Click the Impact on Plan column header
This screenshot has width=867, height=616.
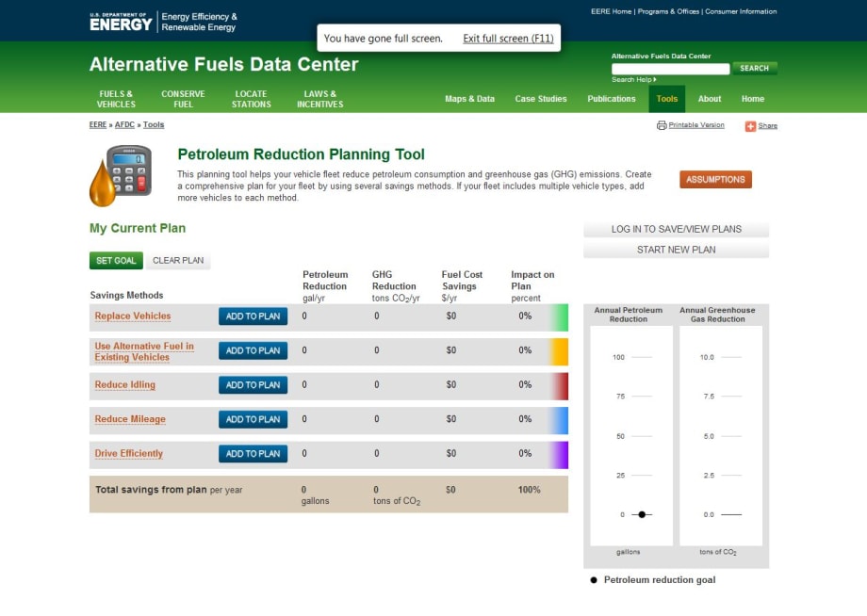pyautogui.click(x=532, y=286)
